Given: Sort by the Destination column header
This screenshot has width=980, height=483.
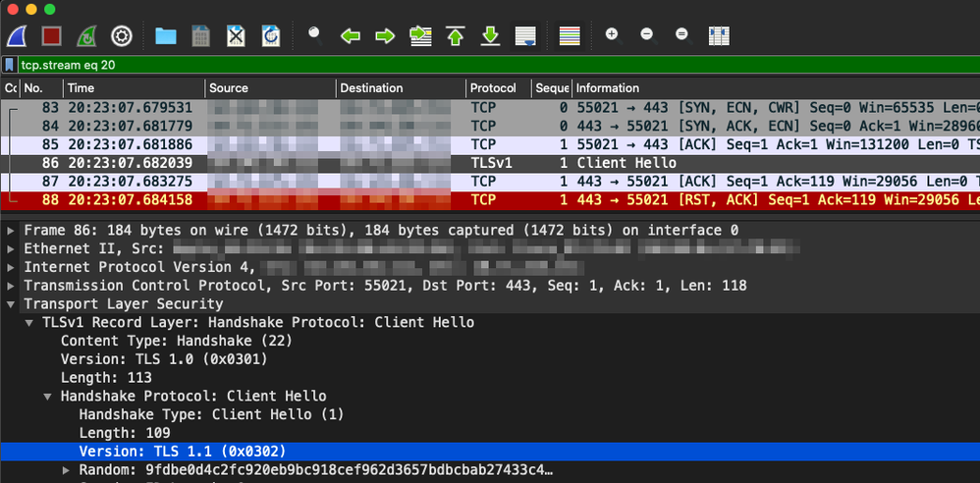Looking at the screenshot, I should click(x=401, y=88).
